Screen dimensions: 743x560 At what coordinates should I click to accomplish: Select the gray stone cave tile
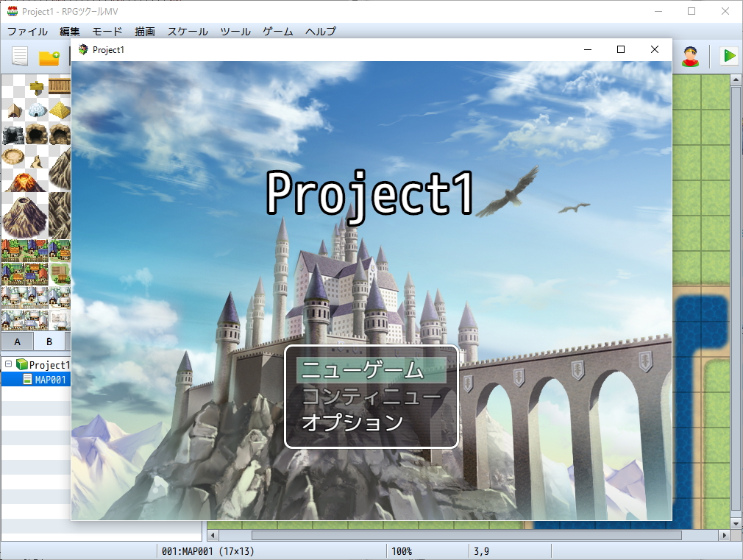tap(13, 134)
